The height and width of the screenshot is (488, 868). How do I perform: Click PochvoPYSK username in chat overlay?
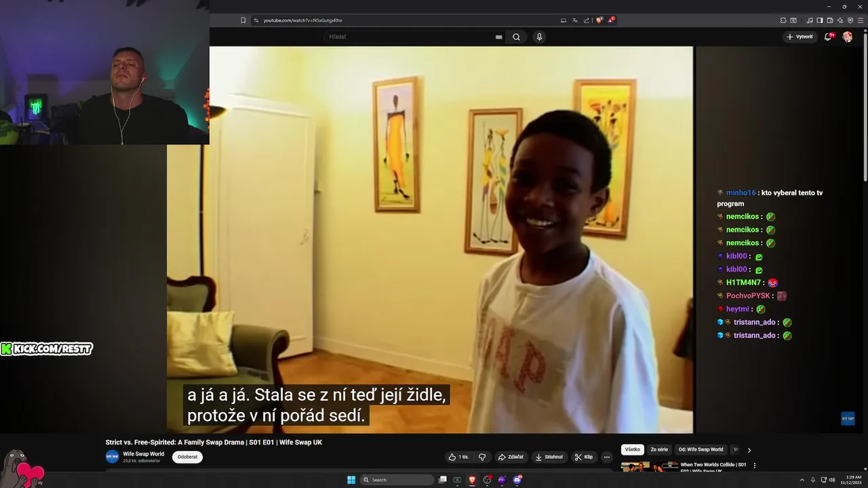tap(748, 296)
